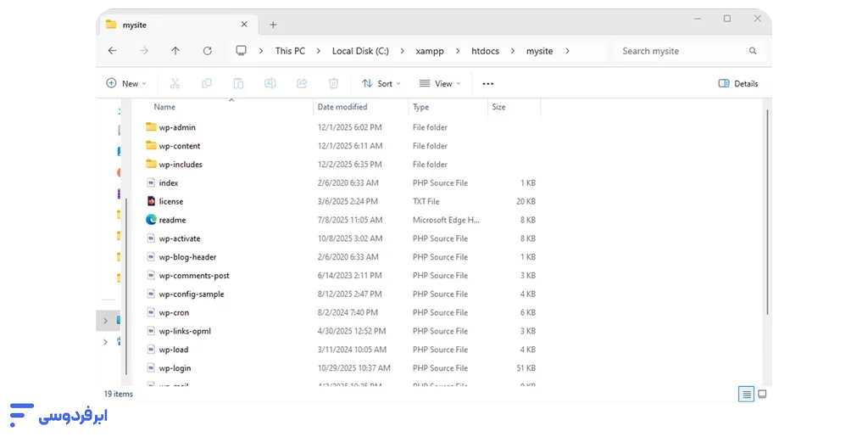Viewport: 868px width, 437px height.
Task: Select the wp-load file name
Action: pyautogui.click(x=173, y=350)
